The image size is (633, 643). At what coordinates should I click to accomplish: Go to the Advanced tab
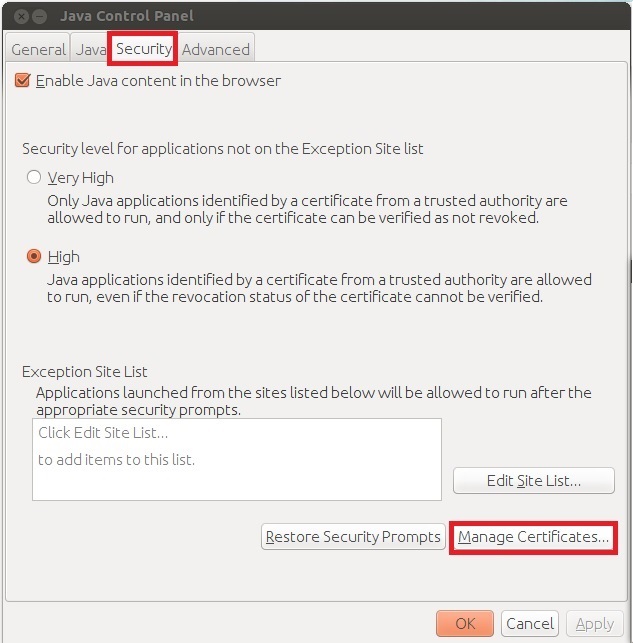tap(216, 49)
